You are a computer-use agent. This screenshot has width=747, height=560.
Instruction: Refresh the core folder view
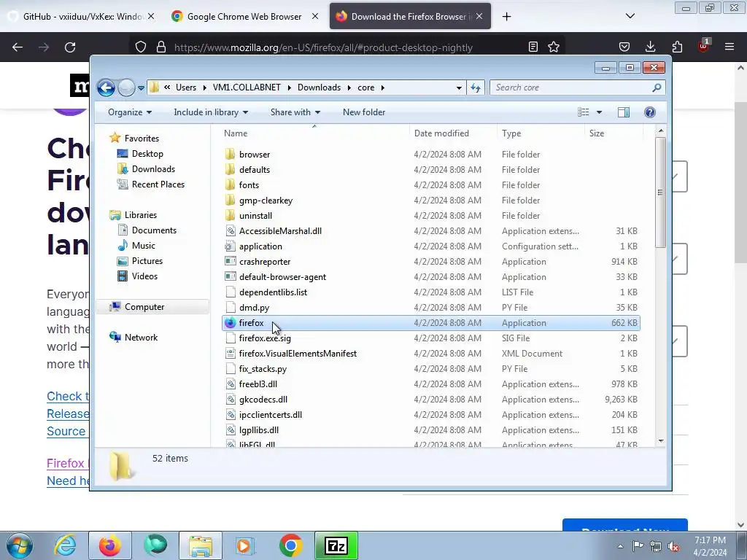click(476, 87)
